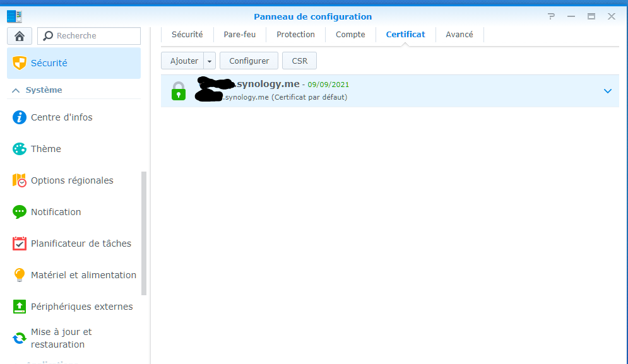Screen dimensions: 628x364
Task: Click the Configurer button
Action: pyautogui.click(x=249, y=61)
